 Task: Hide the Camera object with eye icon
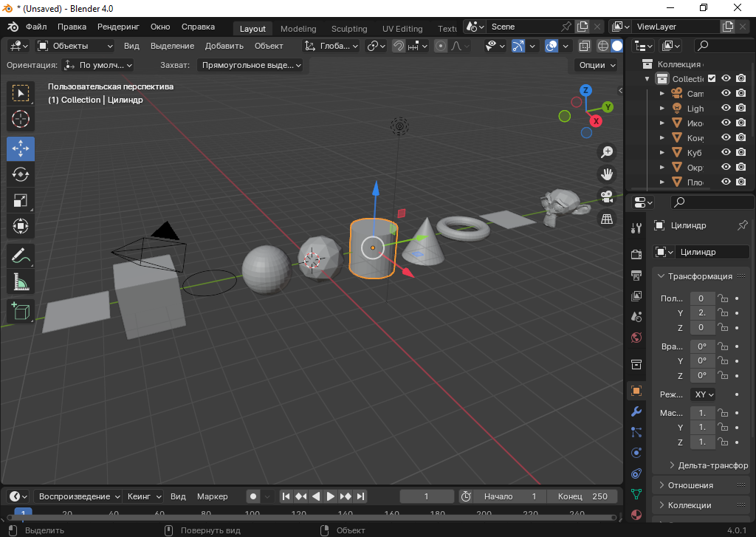[726, 93]
